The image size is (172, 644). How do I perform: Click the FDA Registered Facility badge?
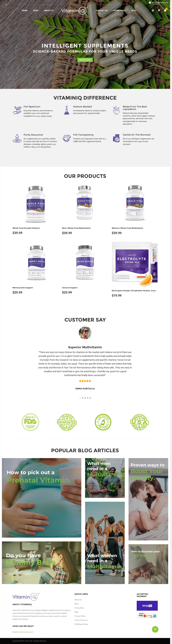coord(30,422)
